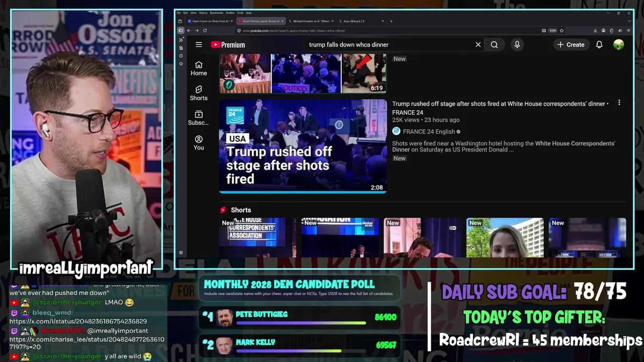
Task: Click '25K views • 23 hours ago' text
Action: (426, 120)
